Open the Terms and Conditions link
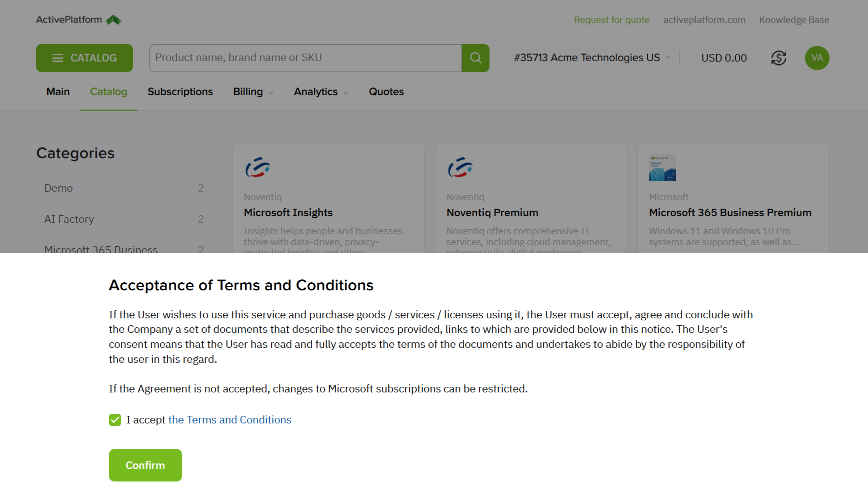 point(229,420)
